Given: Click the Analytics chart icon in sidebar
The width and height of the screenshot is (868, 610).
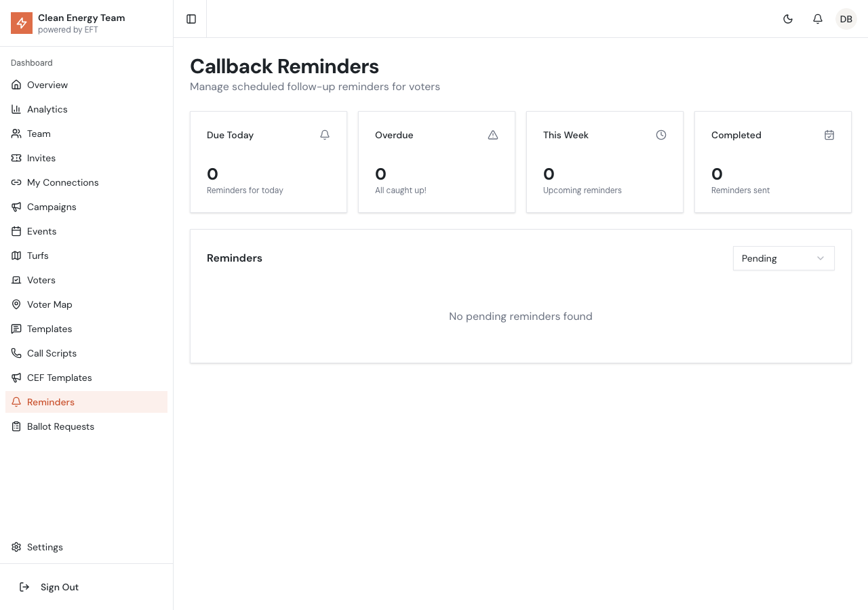Looking at the screenshot, I should coord(16,109).
